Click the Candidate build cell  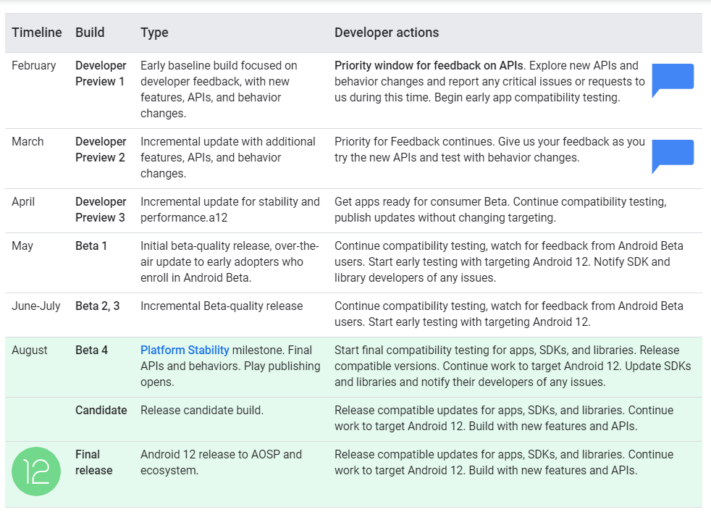coord(101,410)
